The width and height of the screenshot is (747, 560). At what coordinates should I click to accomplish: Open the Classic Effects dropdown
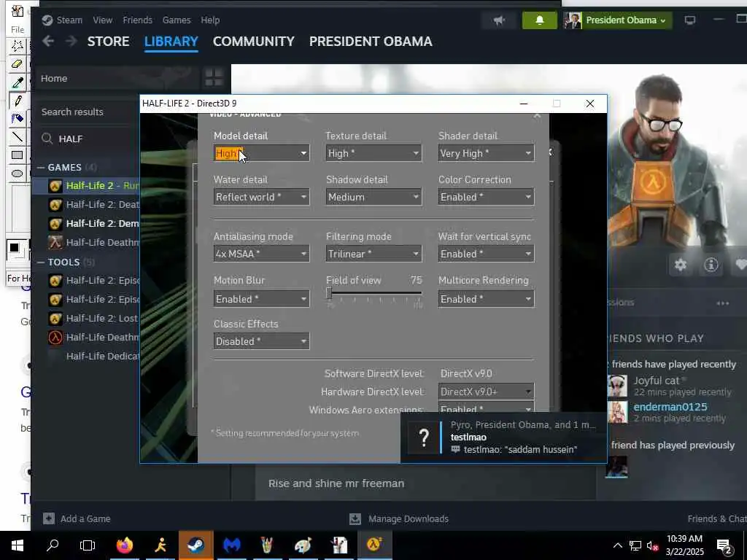tap(261, 341)
